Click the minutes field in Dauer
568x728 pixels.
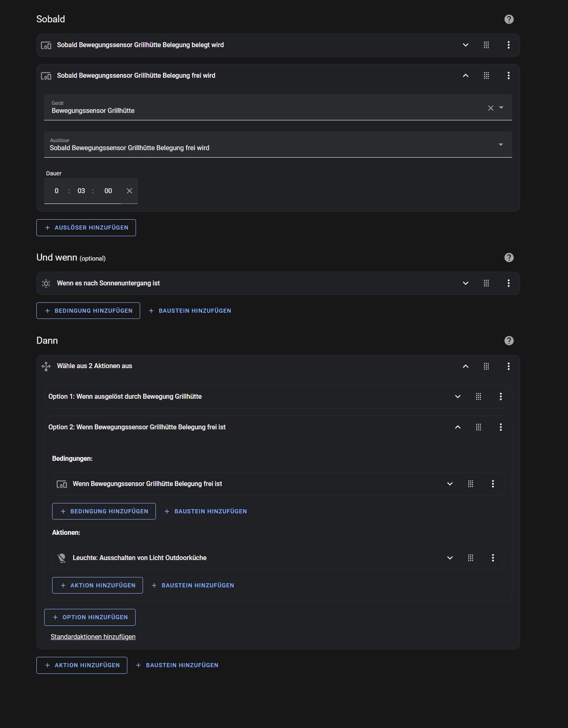pyautogui.click(x=81, y=191)
